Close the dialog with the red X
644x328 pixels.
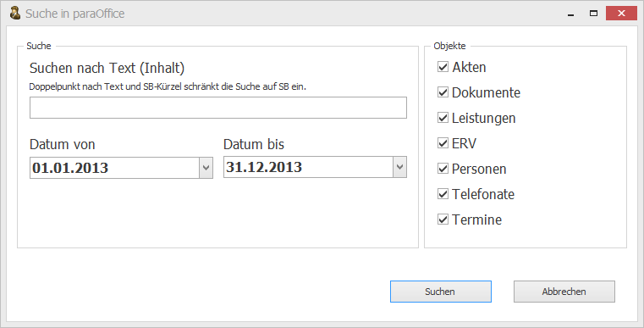click(x=621, y=14)
